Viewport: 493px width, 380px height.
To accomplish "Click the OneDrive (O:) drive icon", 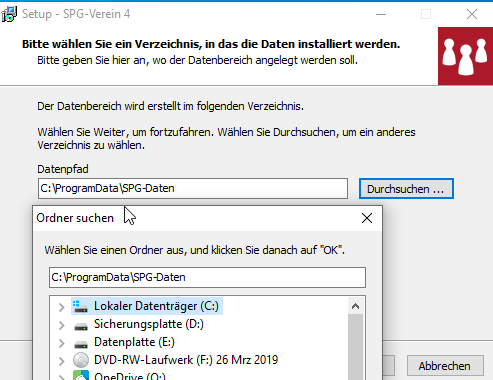I will (81, 376).
